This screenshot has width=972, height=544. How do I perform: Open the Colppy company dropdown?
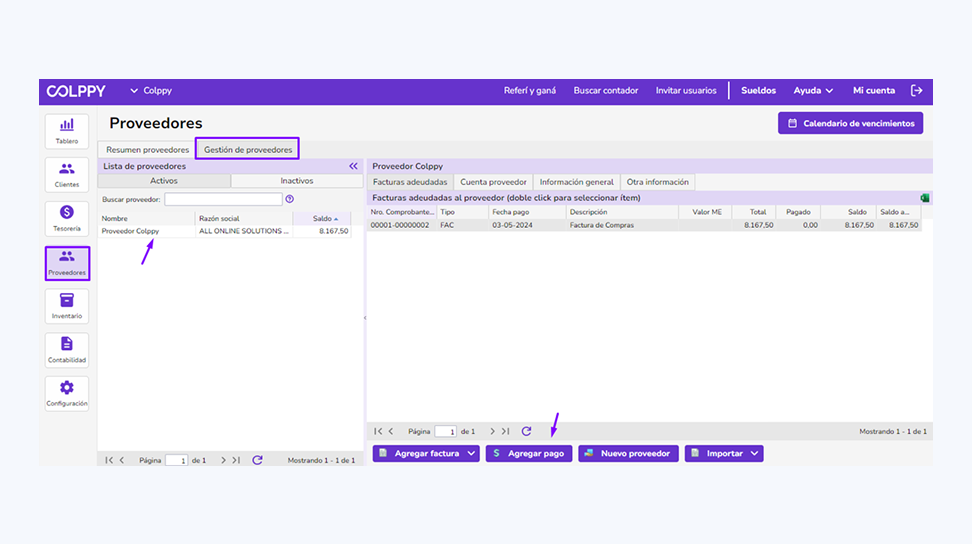coord(151,90)
